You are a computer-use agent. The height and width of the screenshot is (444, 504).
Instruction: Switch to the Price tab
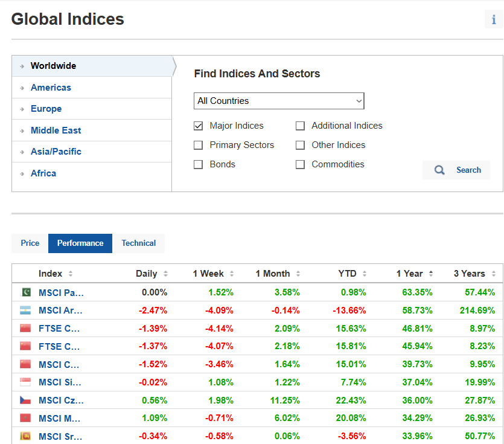(30, 243)
